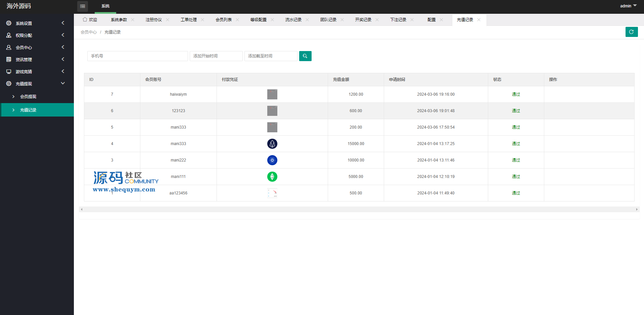Click the 资讯管理 list icon

click(x=9, y=59)
